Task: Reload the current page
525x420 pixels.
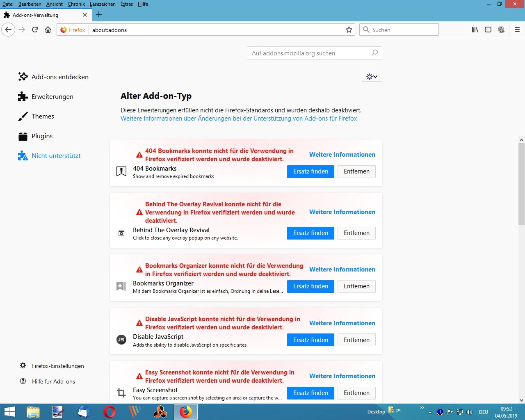Action: point(35,30)
